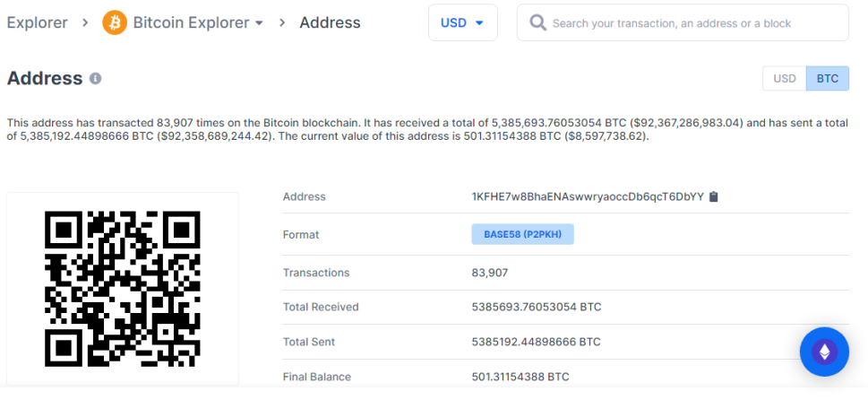Click the orange Bitcoin logo icon
Screen dimensions: 868x400
[115, 22]
